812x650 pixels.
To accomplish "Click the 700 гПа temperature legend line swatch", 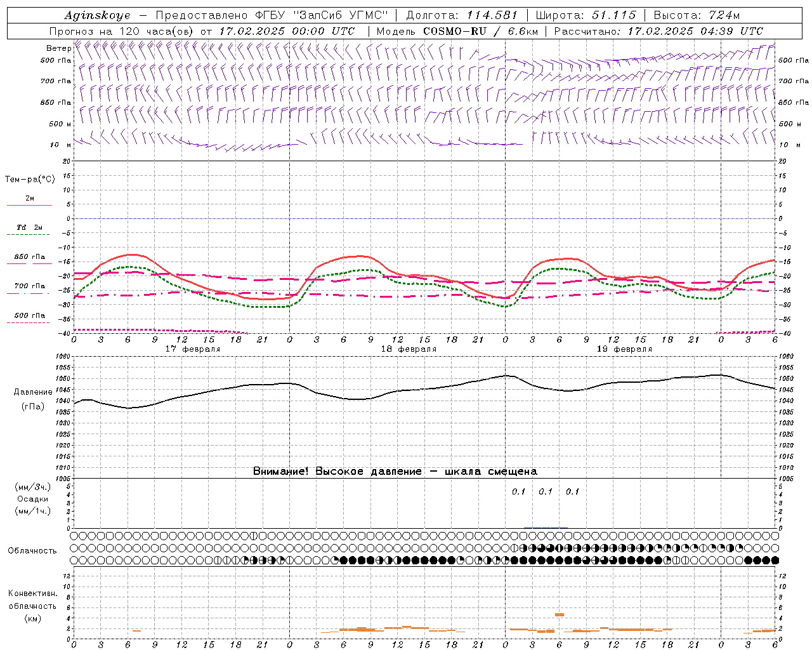I will tap(29, 293).
